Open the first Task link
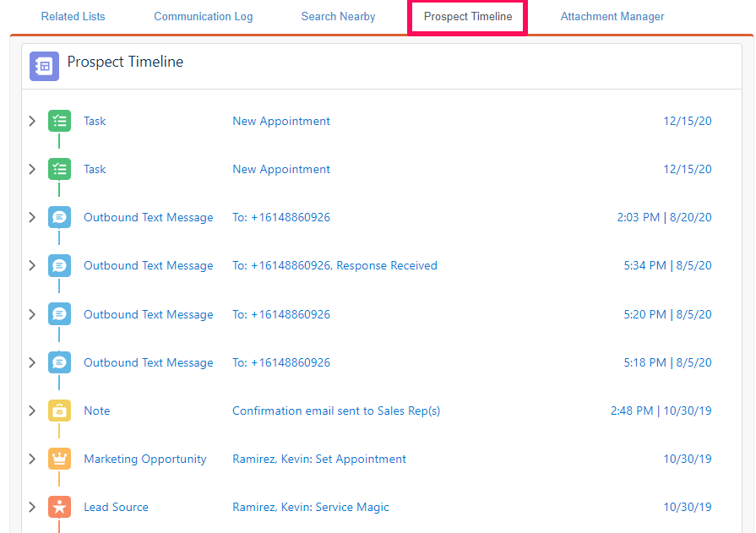Image resolution: width=756 pixels, height=533 pixels. (95, 121)
